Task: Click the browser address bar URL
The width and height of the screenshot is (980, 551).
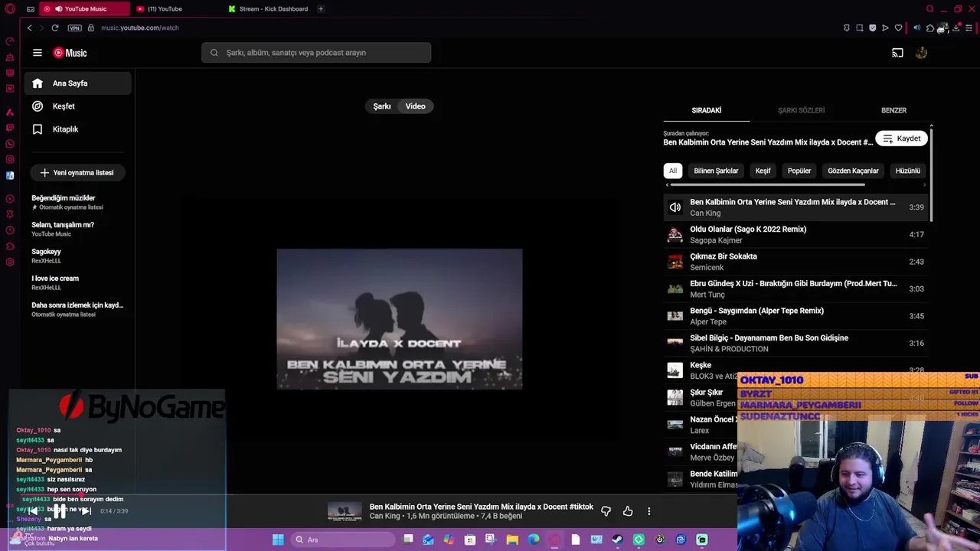Action: click(140, 28)
